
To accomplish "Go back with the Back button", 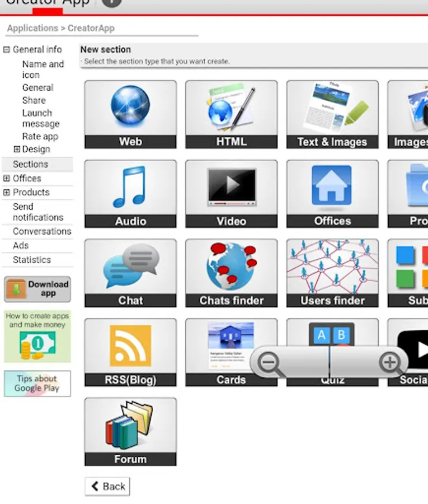I will coord(107,486).
